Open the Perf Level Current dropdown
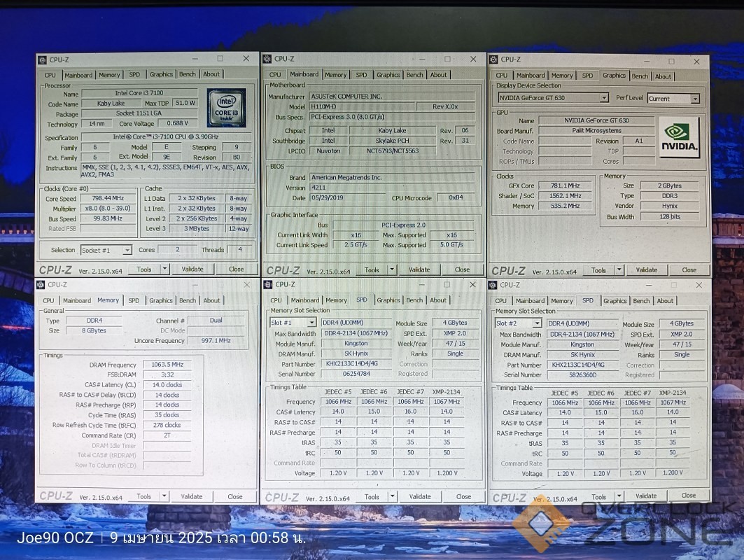Viewport: 744px width, 560px height. point(694,99)
